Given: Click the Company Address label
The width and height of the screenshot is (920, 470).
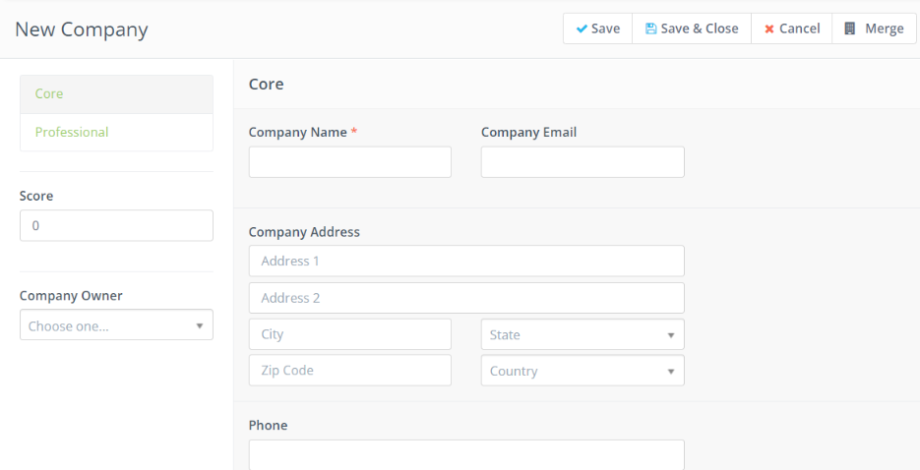Looking at the screenshot, I should point(304,232).
